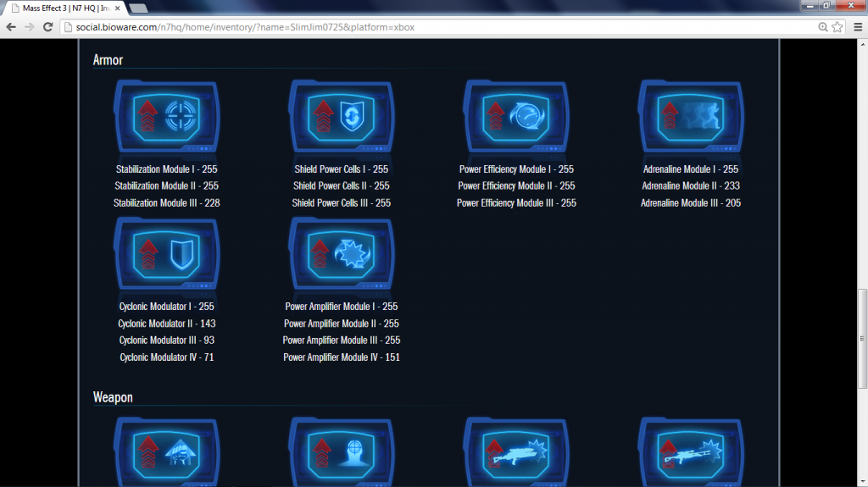The image size is (868, 487).
Task: Click the Cyclonic Modulator shield icon
Action: (166, 253)
